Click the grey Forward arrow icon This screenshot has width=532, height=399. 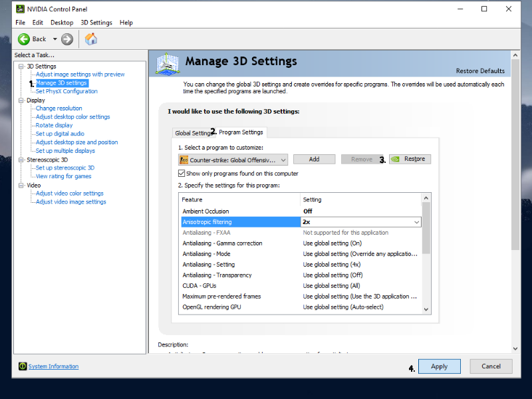click(x=67, y=39)
